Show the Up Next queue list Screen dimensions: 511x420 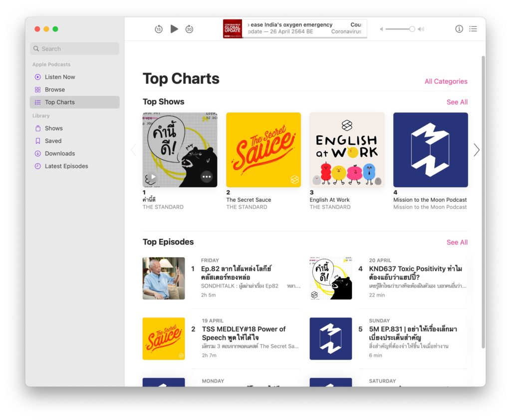(473, 29)
